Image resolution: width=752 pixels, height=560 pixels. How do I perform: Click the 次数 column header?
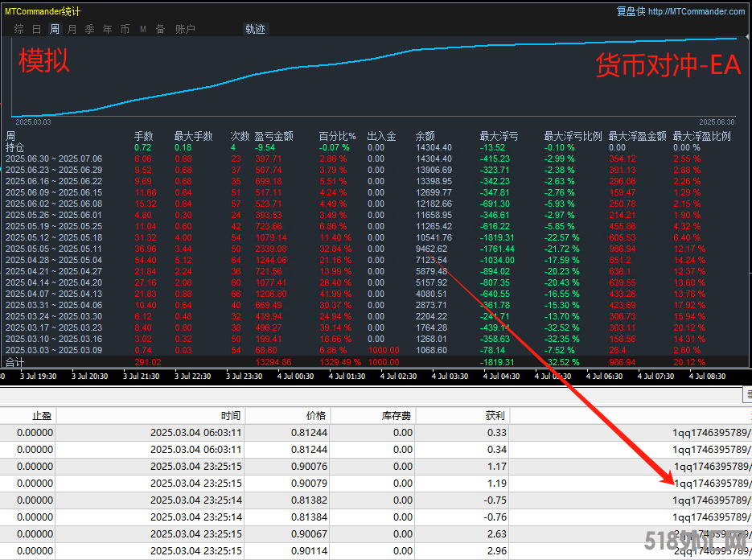coord(240,136)
